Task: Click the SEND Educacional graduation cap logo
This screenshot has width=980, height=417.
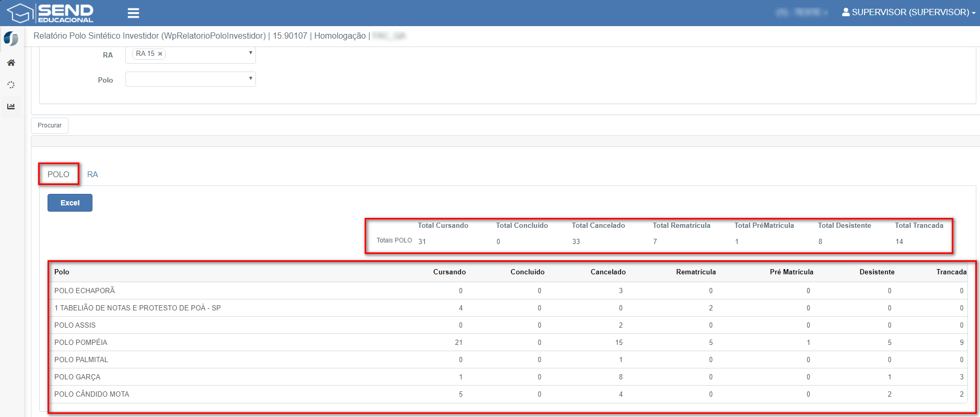Action: pyautogui.click(x=20, y=13)
